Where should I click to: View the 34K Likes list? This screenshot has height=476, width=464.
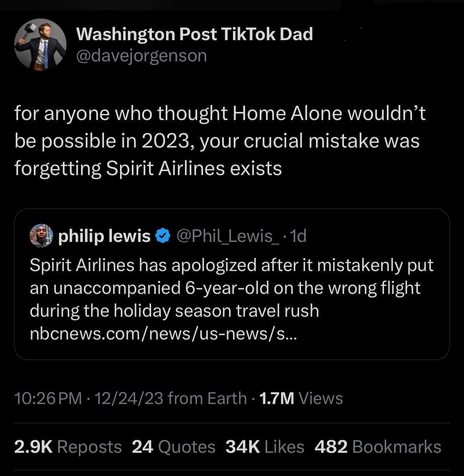tap(265, 447)
